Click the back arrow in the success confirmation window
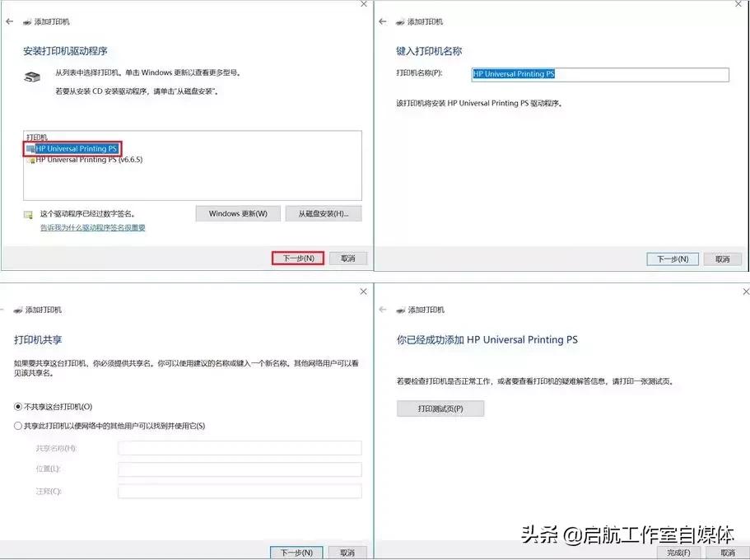Image resolution: width=750 pixels, height=560 pixels. point(383,310)
